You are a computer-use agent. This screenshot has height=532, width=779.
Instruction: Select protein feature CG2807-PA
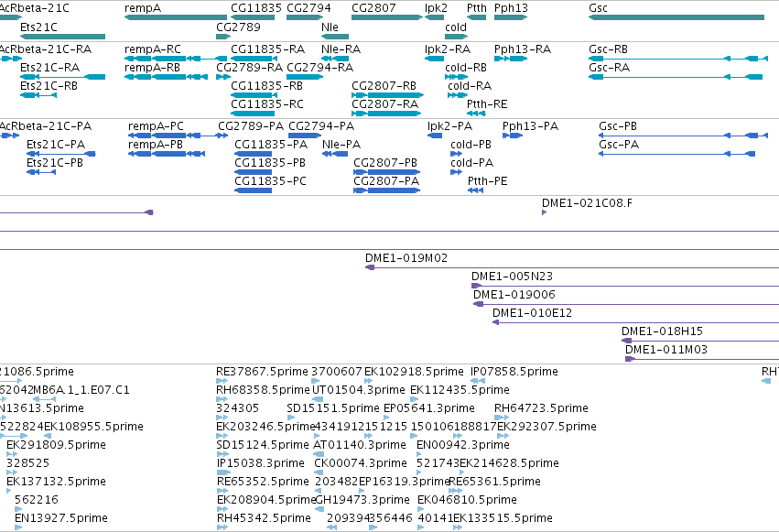point(387,190)
